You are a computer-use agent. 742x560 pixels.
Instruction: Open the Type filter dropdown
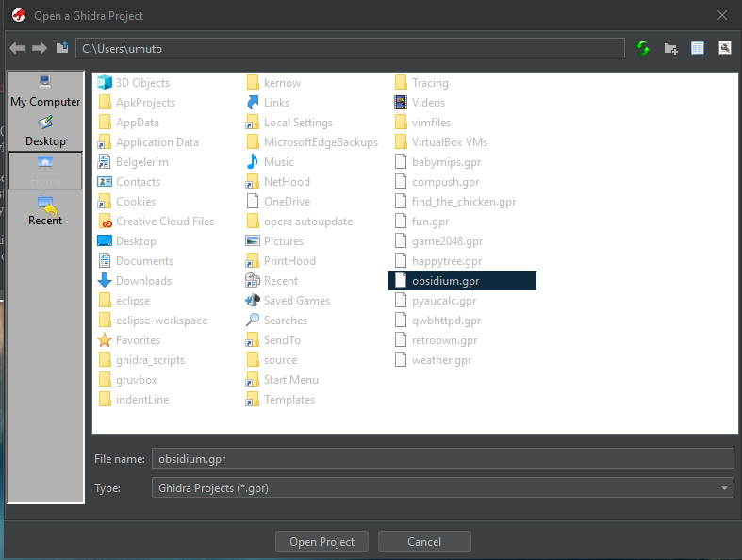724,487
